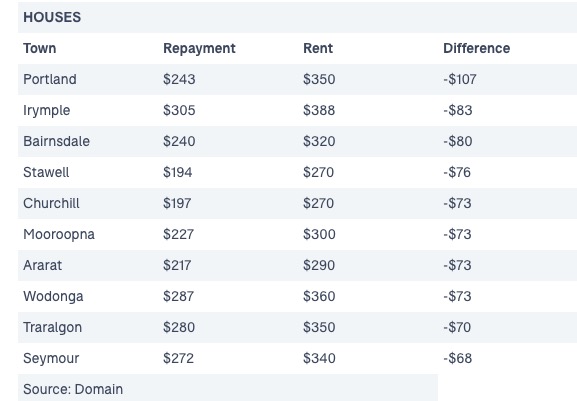
Task: Select the Stawell row name
Action: [46, 172]
